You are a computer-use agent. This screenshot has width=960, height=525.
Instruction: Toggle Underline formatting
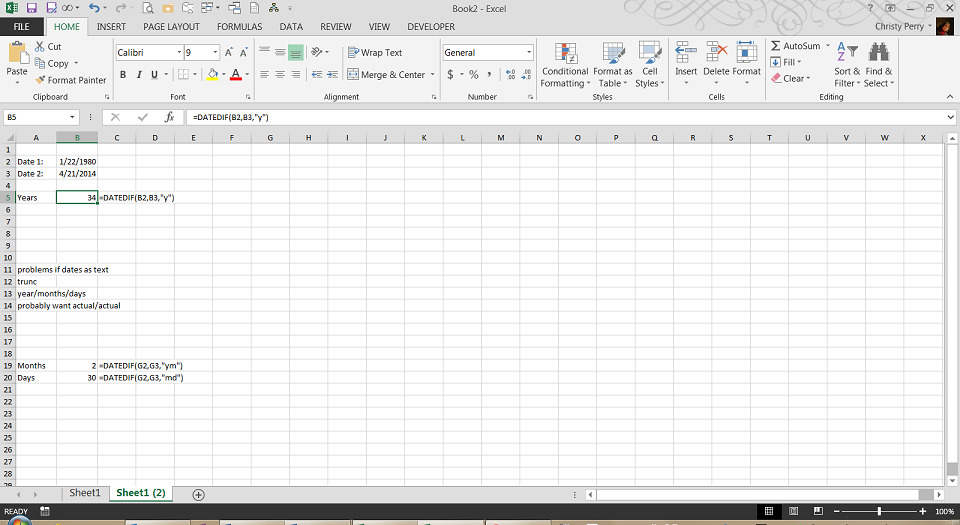[154, 75]
